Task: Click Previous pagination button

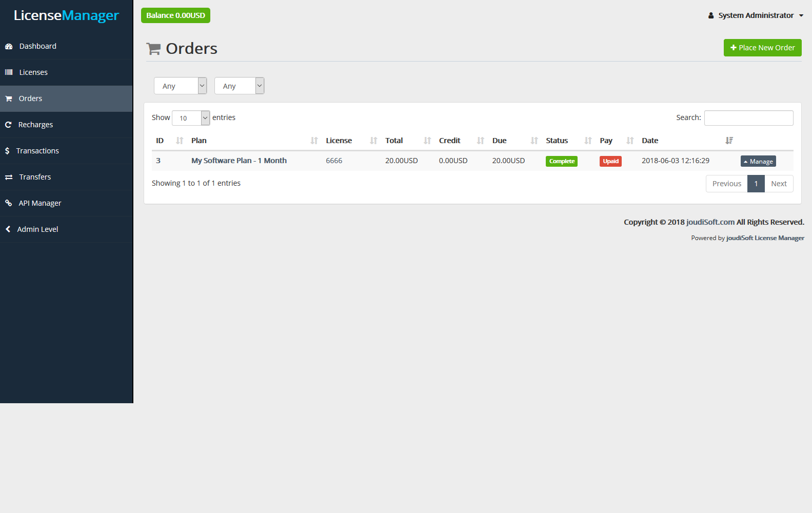Action: [x=726, y=184]
